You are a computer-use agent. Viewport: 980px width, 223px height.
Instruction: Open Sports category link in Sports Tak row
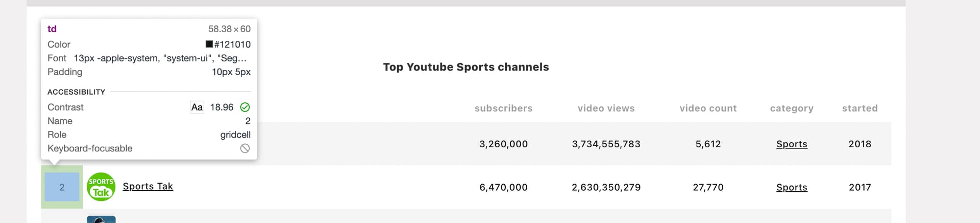[791, 187]
